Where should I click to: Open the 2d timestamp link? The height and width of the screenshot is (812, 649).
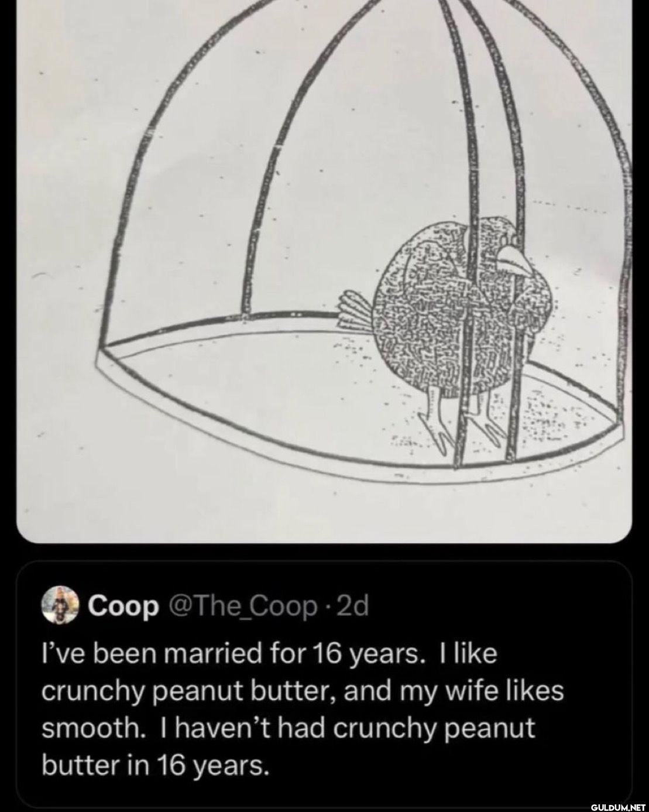[354, 608]
